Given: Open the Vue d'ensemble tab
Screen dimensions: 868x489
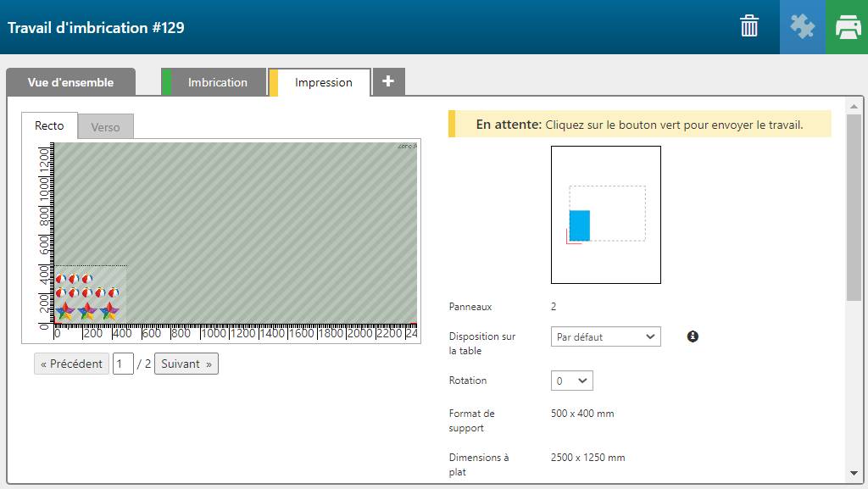Looking at the screenshot, I should click(x=70, y=82).
